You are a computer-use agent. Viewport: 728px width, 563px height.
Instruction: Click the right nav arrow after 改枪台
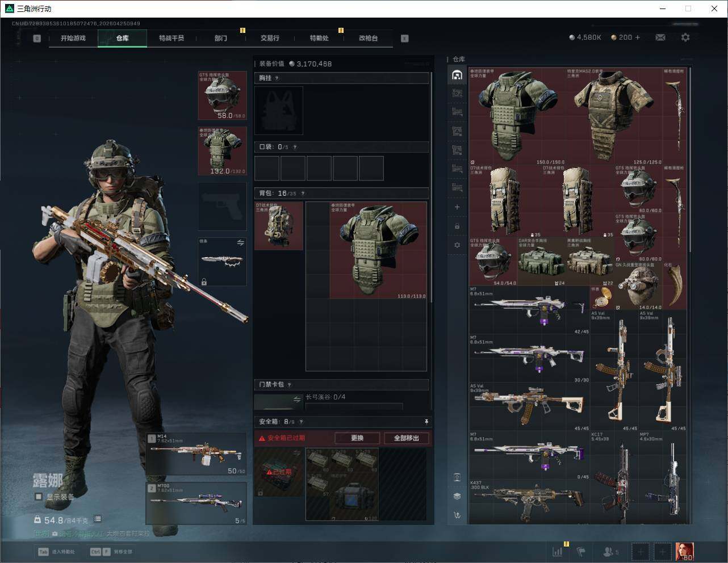tap(405, 39)
